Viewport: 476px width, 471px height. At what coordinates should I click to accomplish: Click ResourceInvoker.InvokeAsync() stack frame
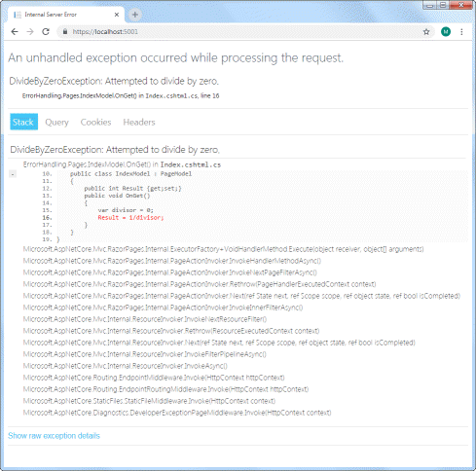(x=126, y=366)
